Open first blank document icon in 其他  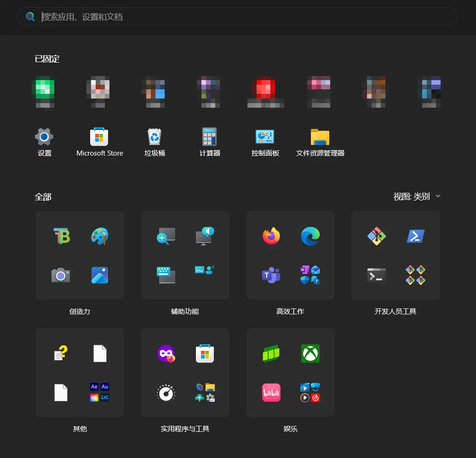coord(100,353)
